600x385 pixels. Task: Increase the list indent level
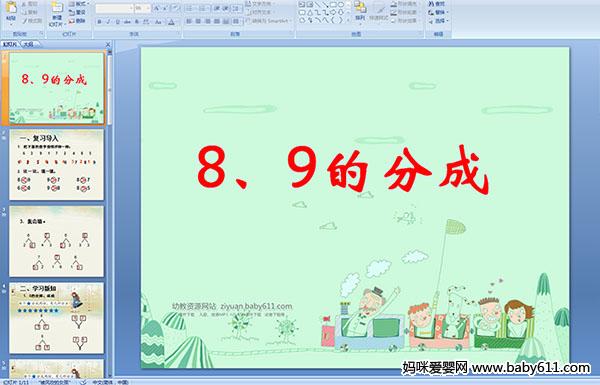[x=225, y=8]
